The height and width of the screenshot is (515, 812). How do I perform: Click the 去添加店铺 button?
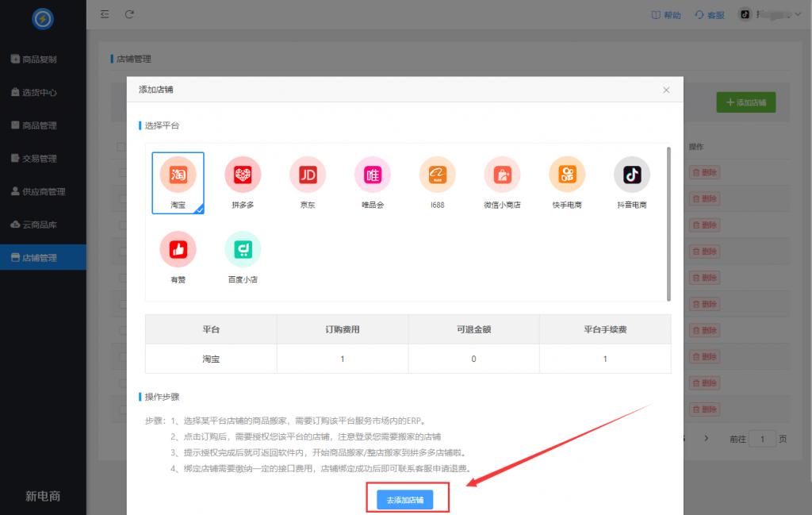[x=406, y=499]
